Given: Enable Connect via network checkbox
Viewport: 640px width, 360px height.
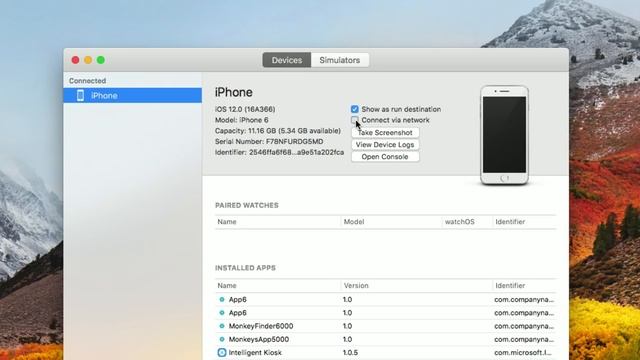Looking at the screenshot, I should pos(355,120).
